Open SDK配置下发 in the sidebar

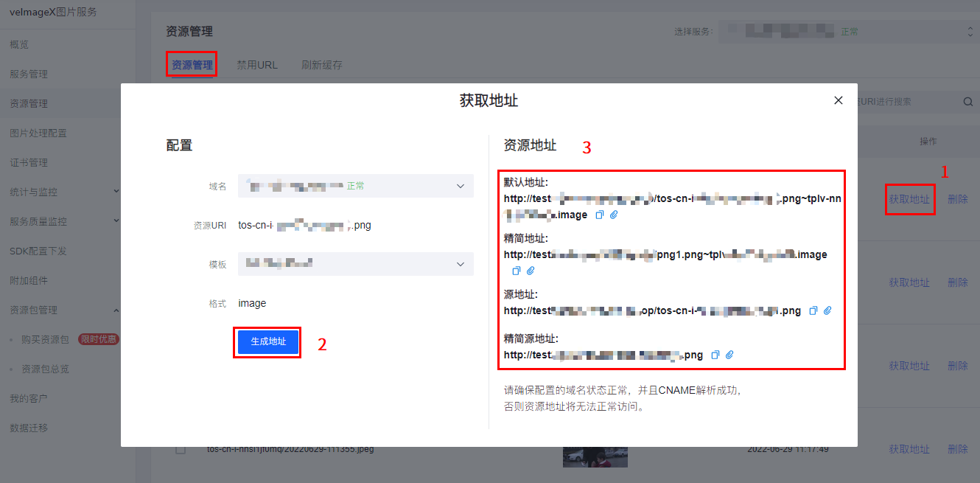tap(38, 251)
